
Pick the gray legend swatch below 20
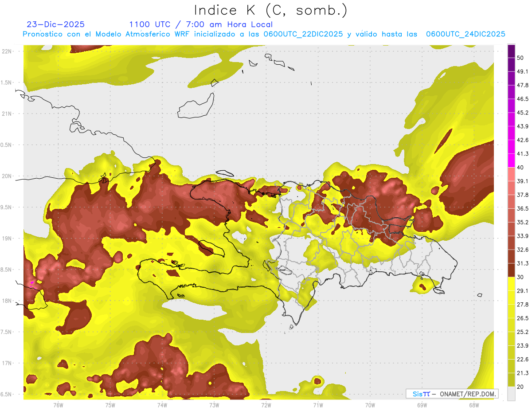512,393
